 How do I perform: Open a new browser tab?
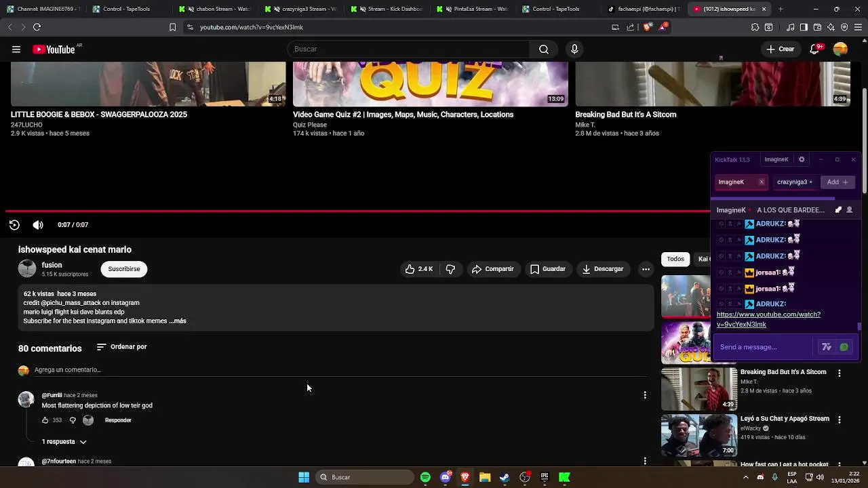click(781, 9)
